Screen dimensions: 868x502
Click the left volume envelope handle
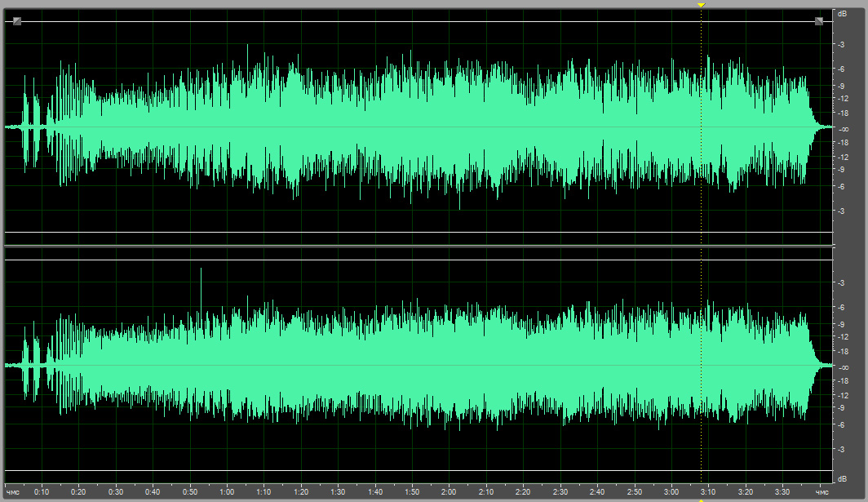click(17, 21)
